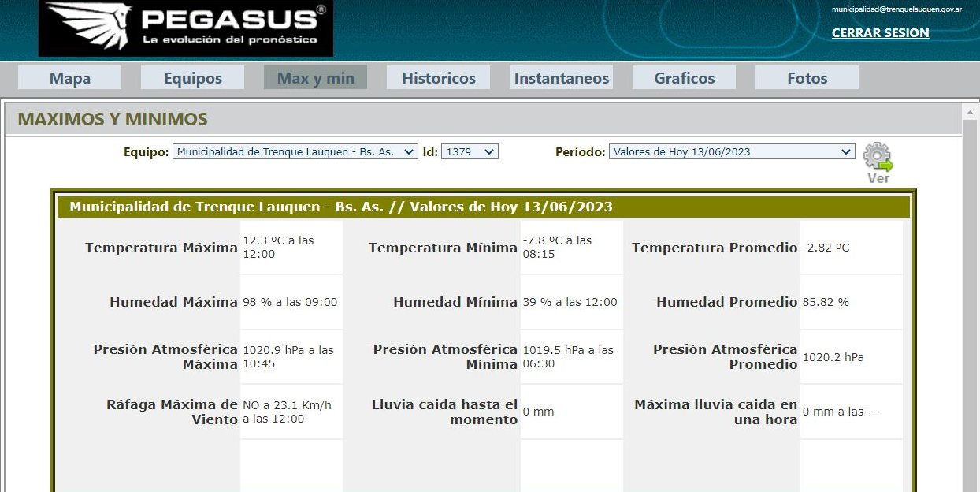Viewport: 980px width, 492px height.
Task: Open the Fotos tab
Action: pyautogui.click(x=807, y=78)
